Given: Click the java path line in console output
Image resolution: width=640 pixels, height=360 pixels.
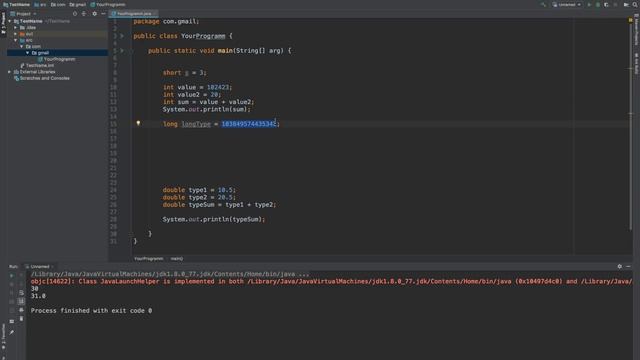Looking at the screenshot, I should coord(170,274).
